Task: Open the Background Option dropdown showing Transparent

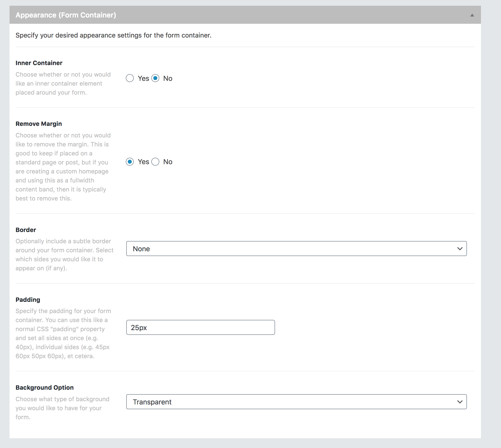Action: [x=296, y=402]
